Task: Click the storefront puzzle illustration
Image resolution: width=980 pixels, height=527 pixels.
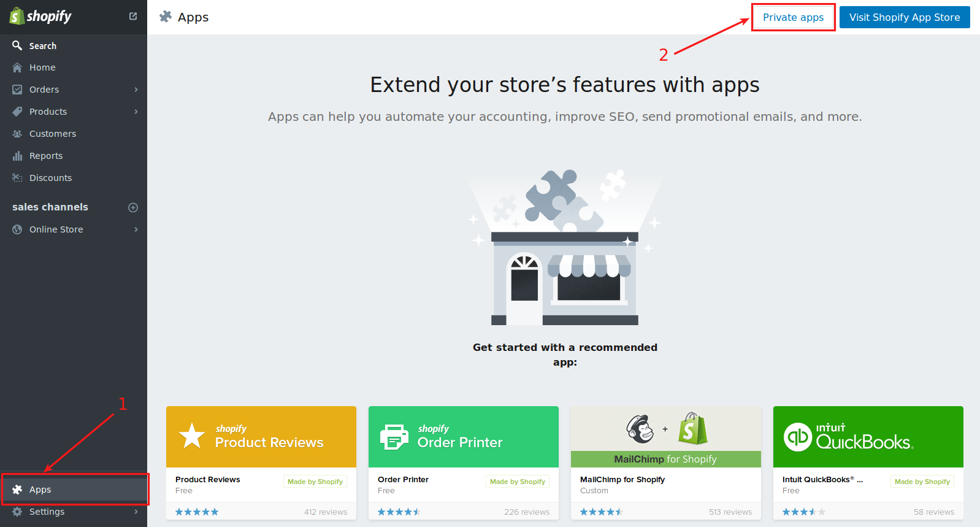Action: click(565, 247)
